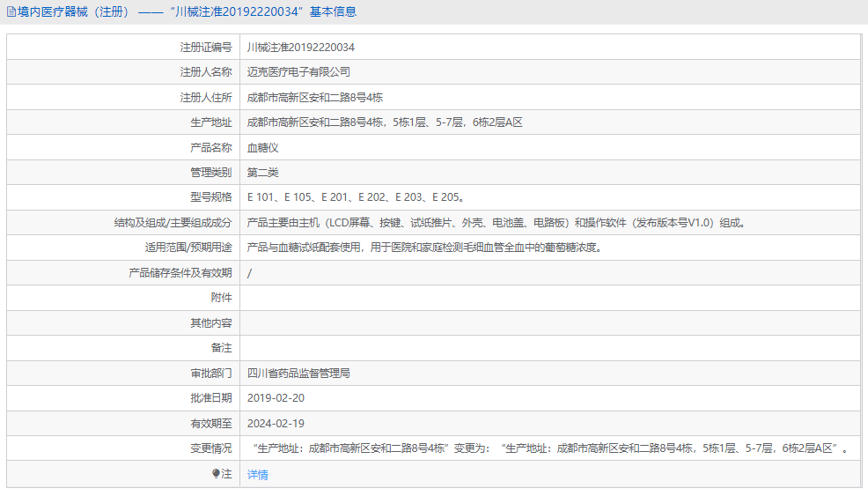Select approval date 2019-02-20

pos(276,398)
